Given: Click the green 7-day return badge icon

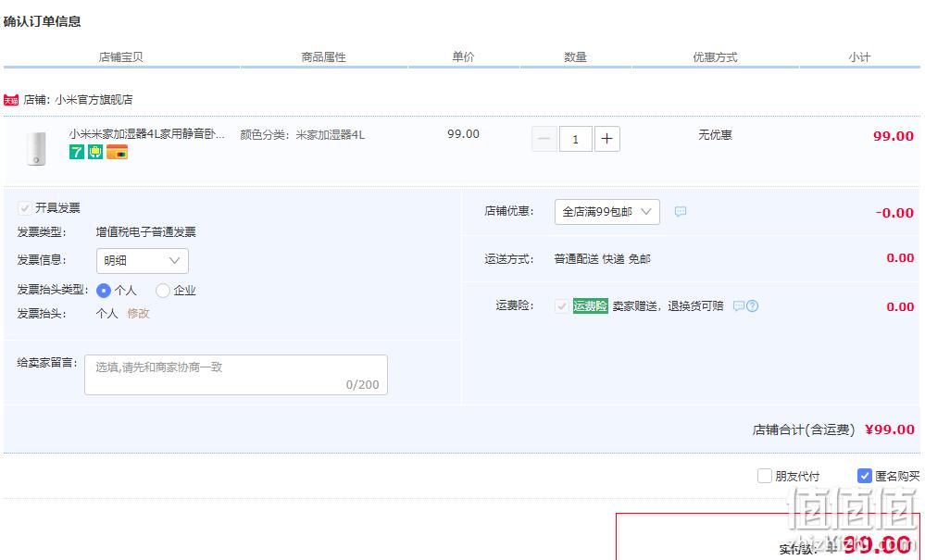Looking at the screenshot, I should (76, 152).
